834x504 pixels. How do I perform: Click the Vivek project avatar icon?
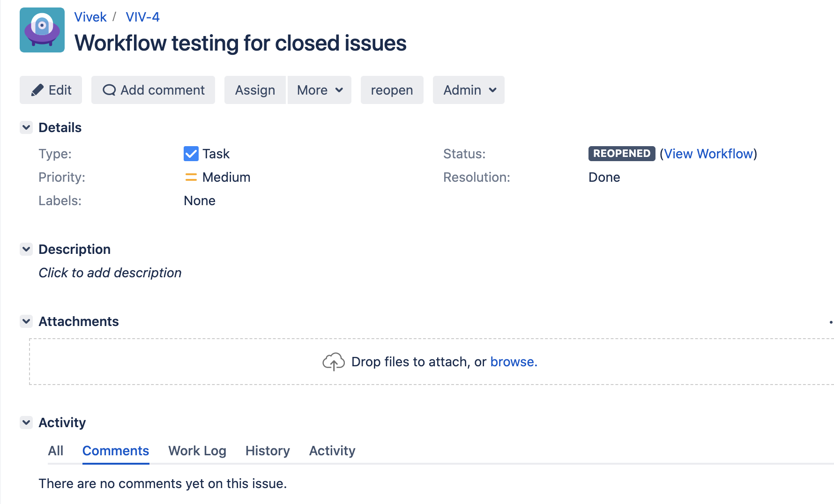point(42,30)
